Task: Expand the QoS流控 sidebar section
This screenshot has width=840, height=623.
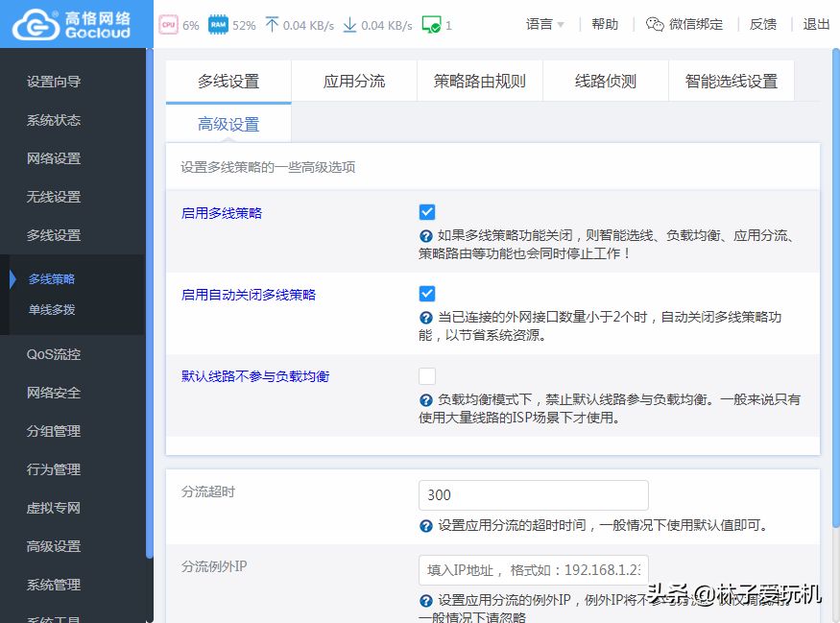Action: 54,354
